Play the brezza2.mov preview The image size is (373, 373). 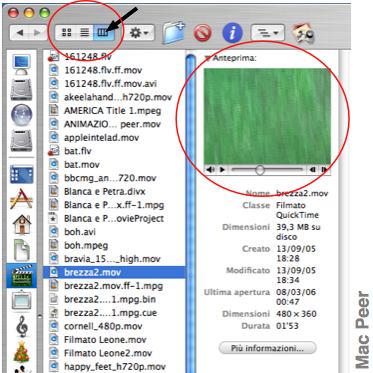(x=222, y=170)
